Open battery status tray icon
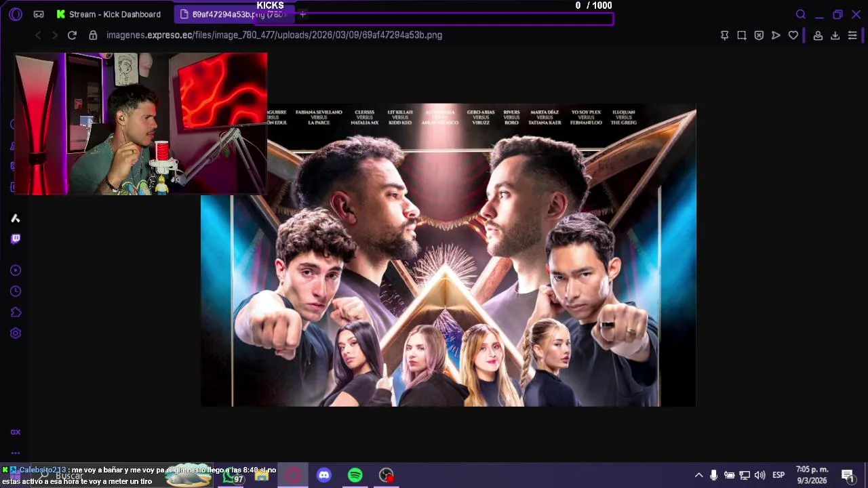 click(x=729, y=475)
